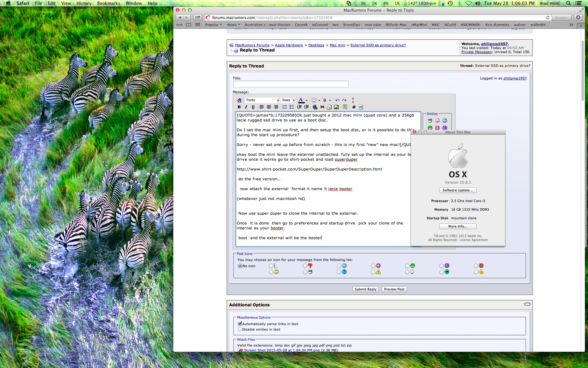Click the Title input field

291,84
